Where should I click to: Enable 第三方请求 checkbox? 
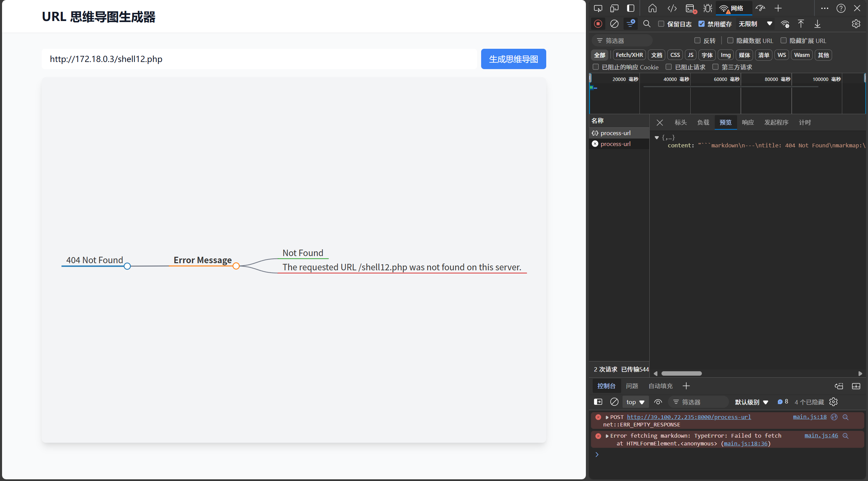click(715, 67)
